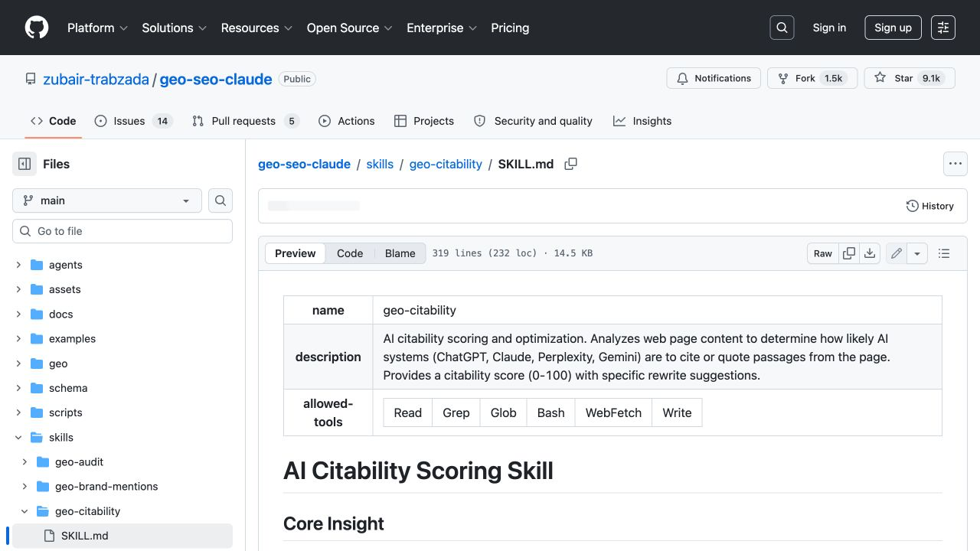View file History
Image resolution: width=980 pixels, height=551 pixels.
(930, 206)
